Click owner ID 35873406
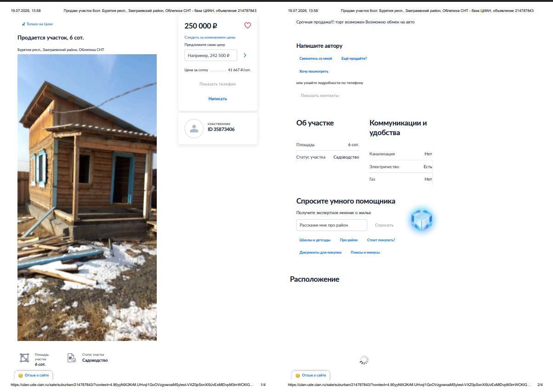 coord(221,129)
